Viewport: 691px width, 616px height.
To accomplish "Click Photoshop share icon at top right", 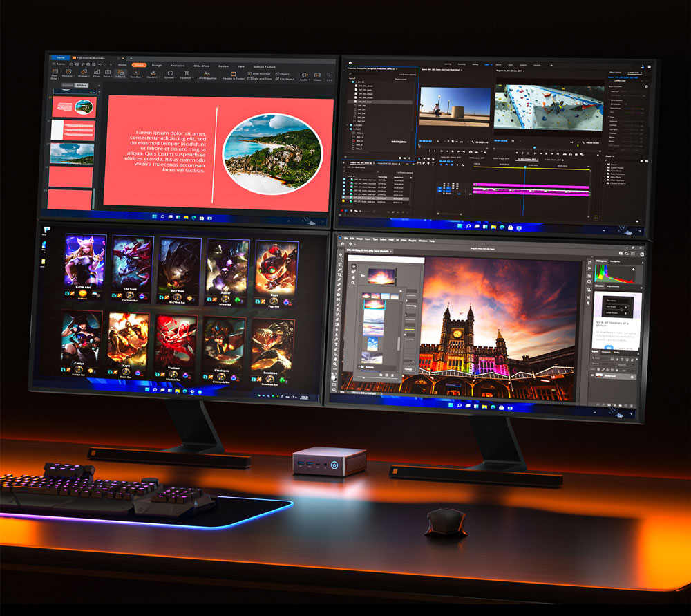I will pyautogui.click(x=642, y=254).
